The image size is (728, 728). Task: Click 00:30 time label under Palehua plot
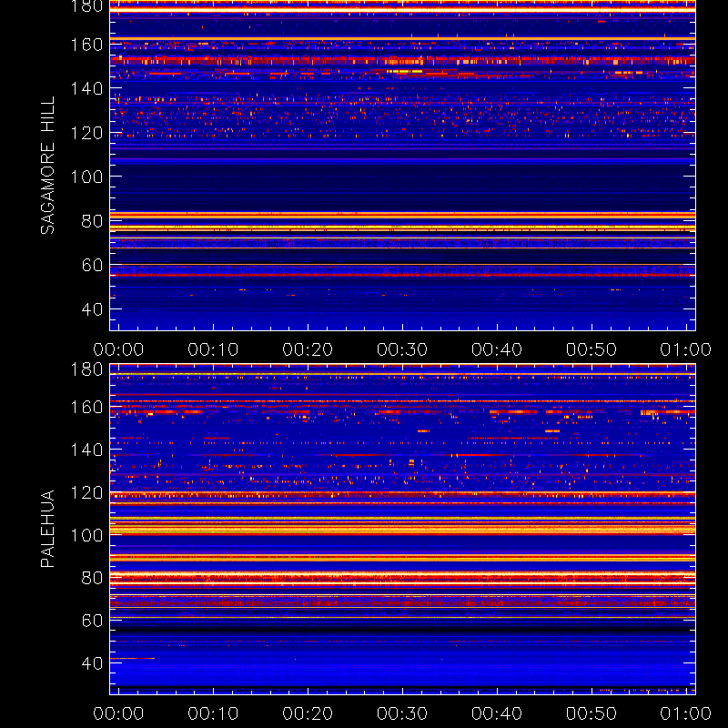click(x=402, y=713)
